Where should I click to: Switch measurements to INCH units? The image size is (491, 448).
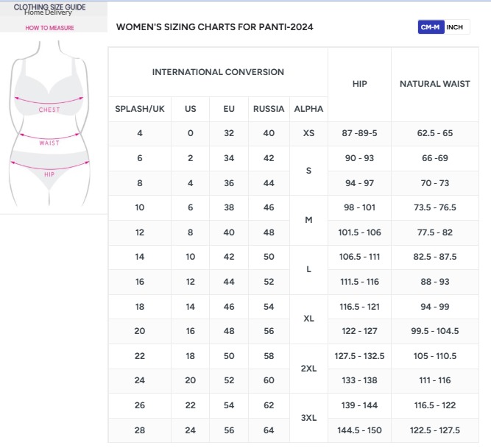[x=456, y=27]
